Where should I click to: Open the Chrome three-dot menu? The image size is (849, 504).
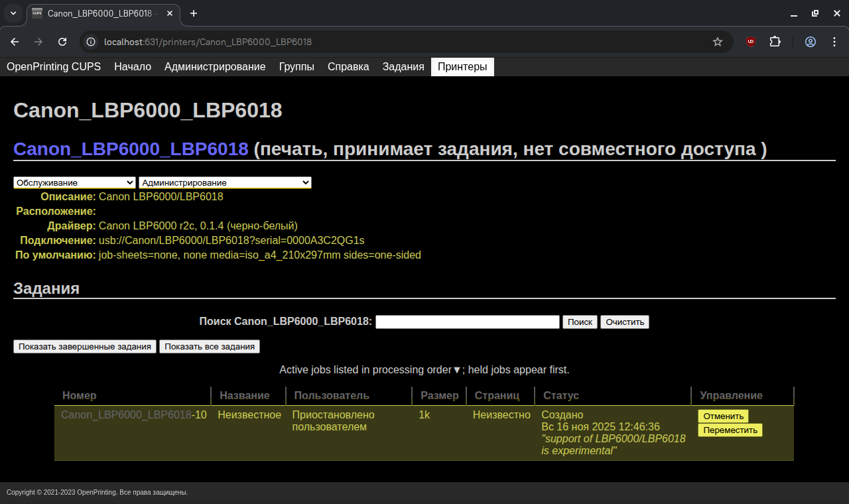834,42
